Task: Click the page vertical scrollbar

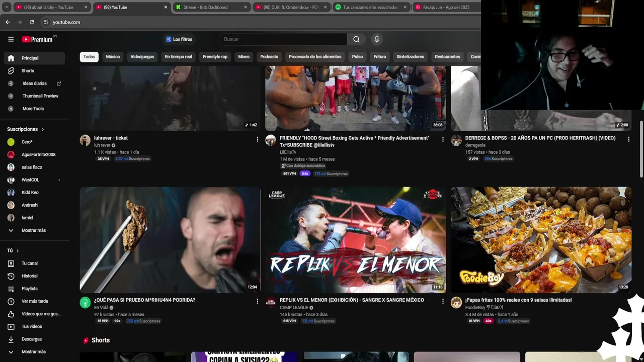Action: pos(641,149)
